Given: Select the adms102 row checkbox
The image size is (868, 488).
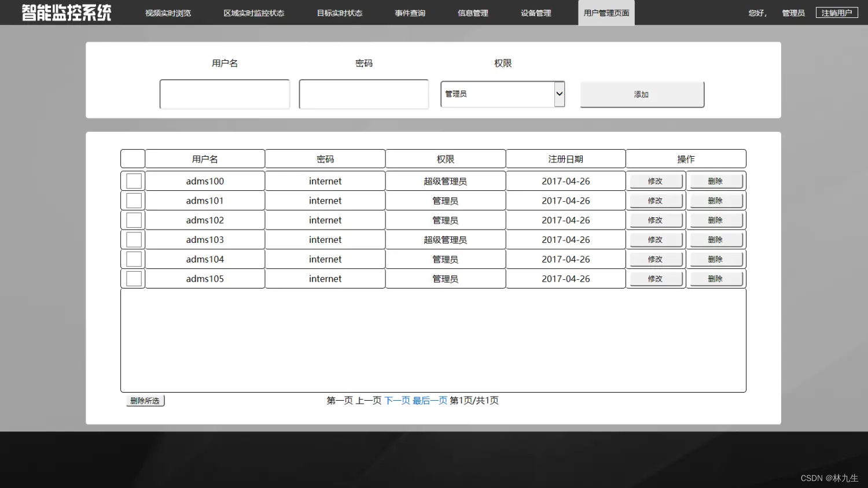Looking at the screenshot, I should coord(134,220).
